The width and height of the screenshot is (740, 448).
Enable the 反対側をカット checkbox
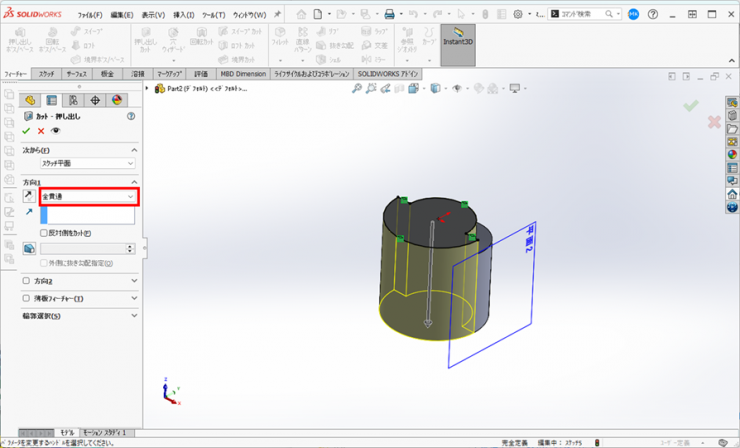click(x=44, y=233)
